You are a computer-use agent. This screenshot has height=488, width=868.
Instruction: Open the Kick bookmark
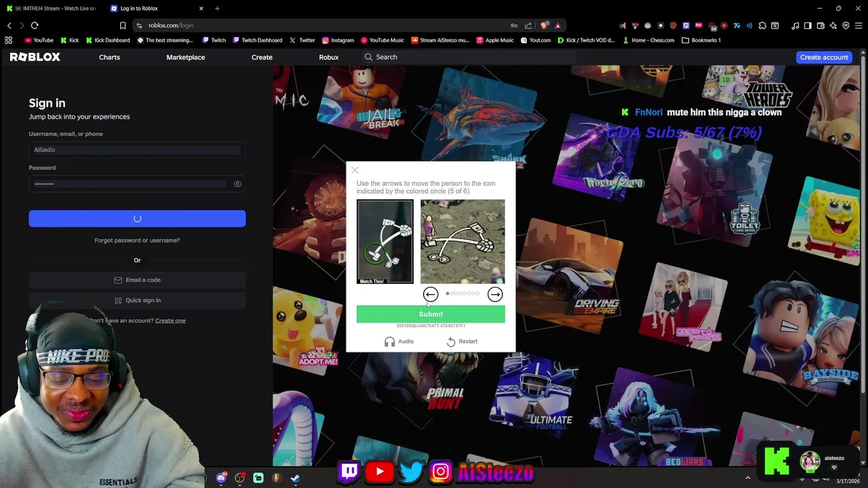coord(69,40)
